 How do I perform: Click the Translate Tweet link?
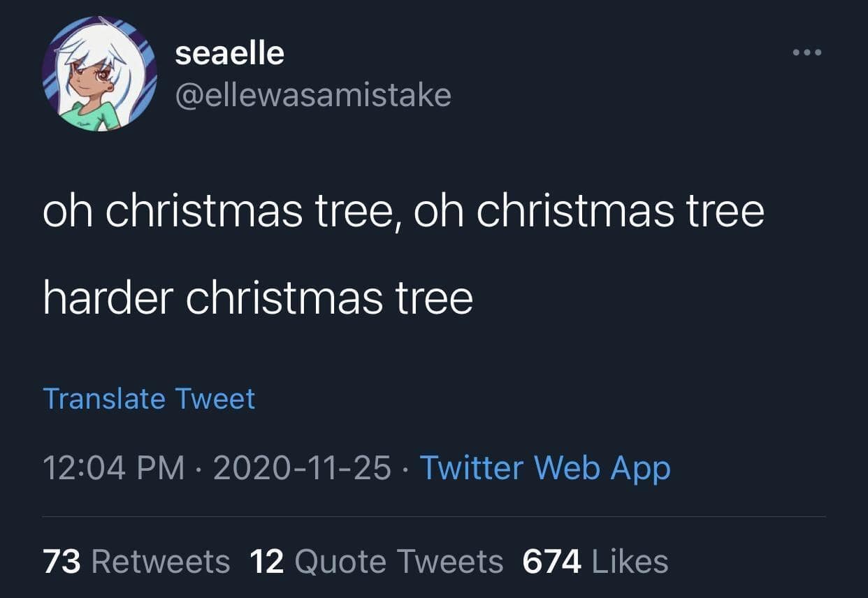click(149, 398)
